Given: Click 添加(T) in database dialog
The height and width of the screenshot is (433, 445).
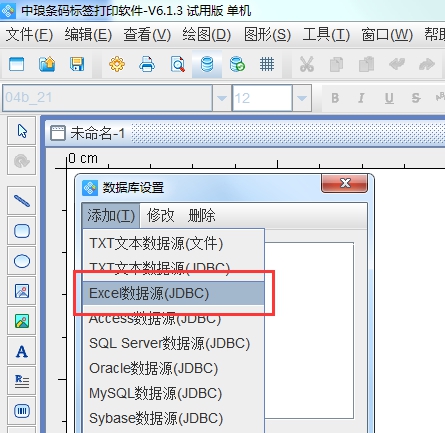Looking at the screenshot, I should 111,215.
